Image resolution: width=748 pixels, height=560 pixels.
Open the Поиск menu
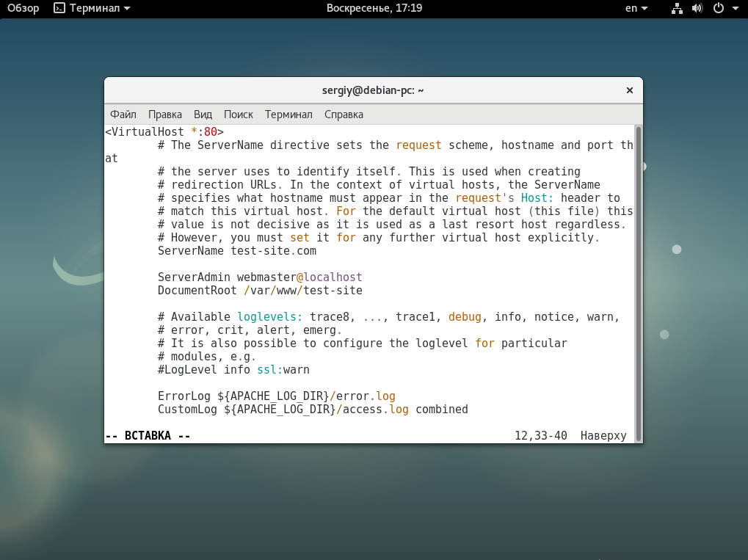tap(239, 114)
